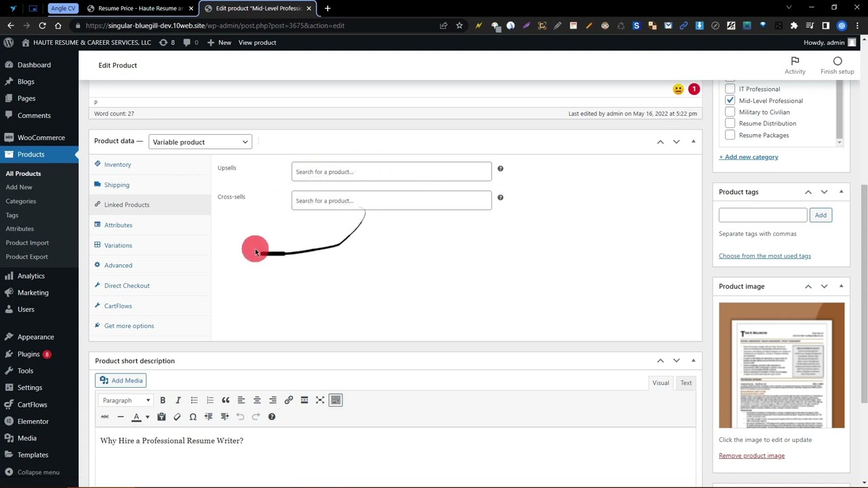Clear formatting with the eraser icon
This screenshot has width=868, height=488.
click(177, 417)
